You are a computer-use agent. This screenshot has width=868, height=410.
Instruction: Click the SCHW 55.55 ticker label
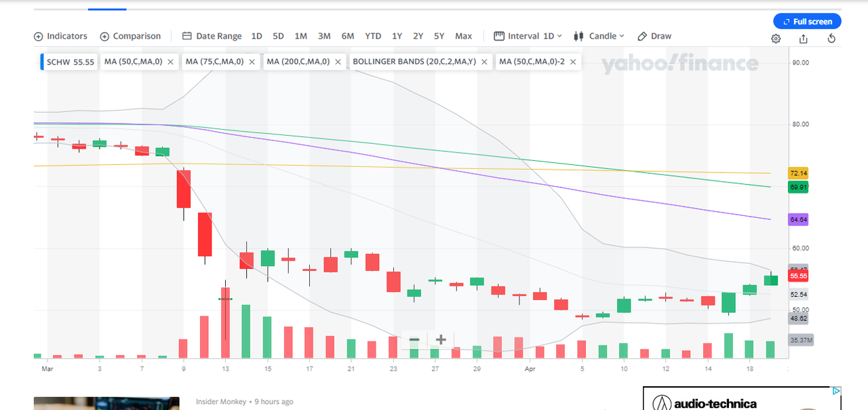tap(70, 62)
